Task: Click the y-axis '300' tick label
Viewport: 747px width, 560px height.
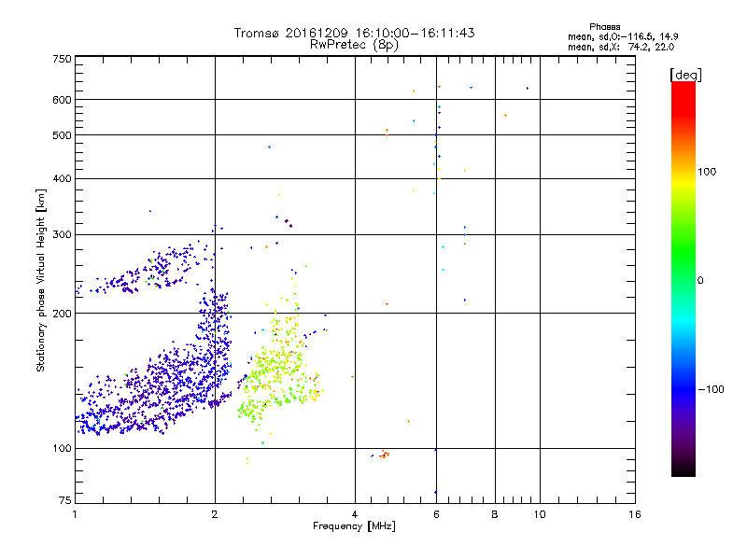Action: 62,235
